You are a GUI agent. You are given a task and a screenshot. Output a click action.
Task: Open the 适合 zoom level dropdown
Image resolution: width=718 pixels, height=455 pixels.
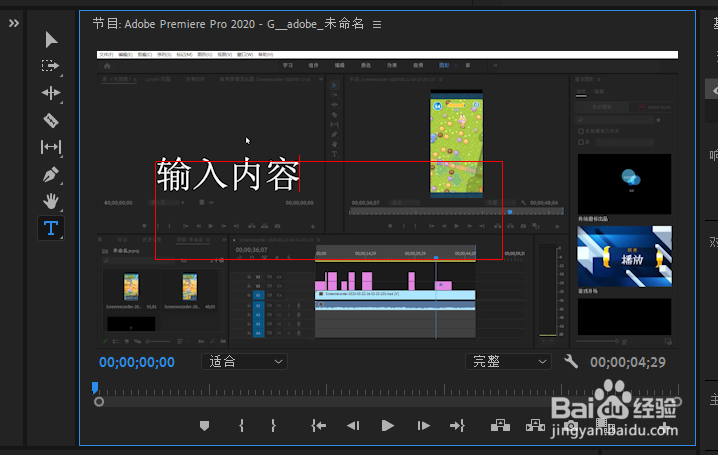tap(245, 362)
